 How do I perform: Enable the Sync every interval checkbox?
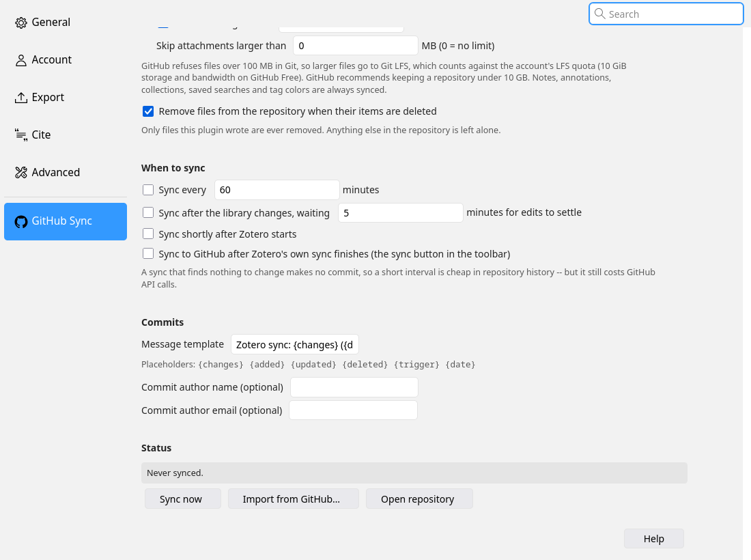coord(148,190)
